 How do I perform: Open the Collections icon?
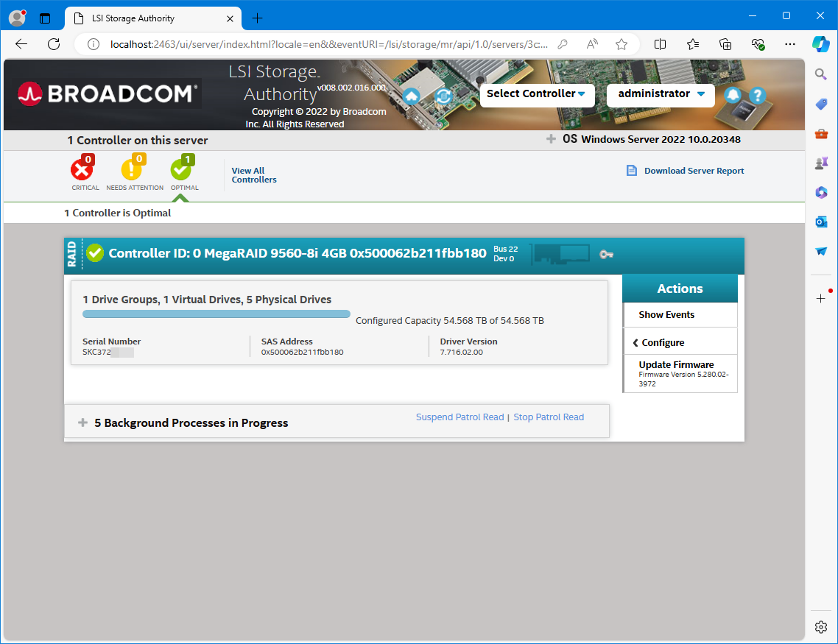[725, 44]
